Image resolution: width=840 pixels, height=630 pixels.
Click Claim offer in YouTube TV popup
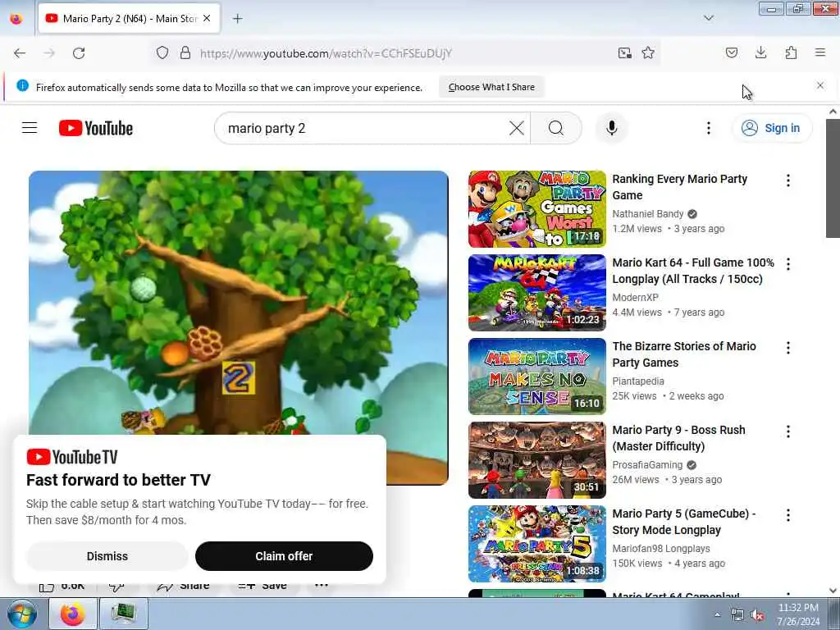pyautogui.click(x=284, y=556)
